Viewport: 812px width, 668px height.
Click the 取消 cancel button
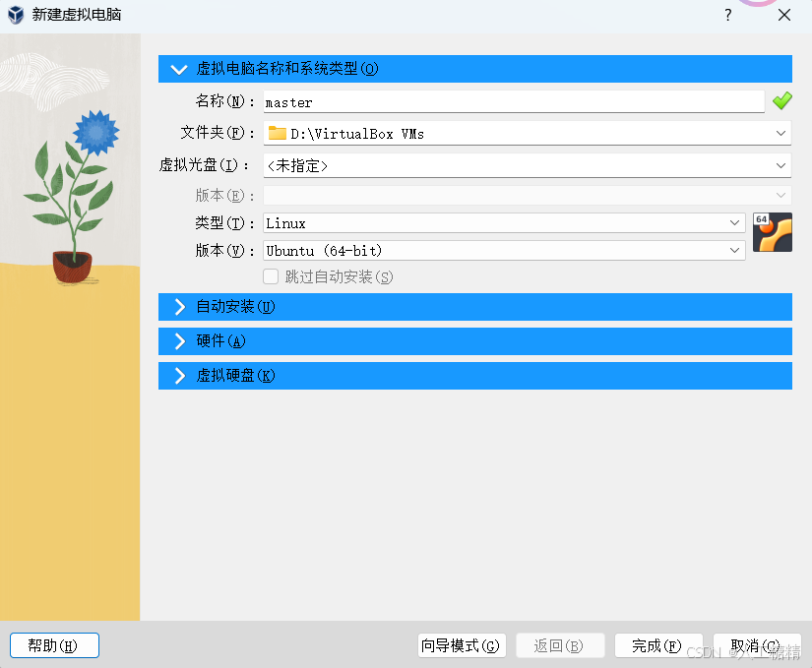tap(757, 645)
